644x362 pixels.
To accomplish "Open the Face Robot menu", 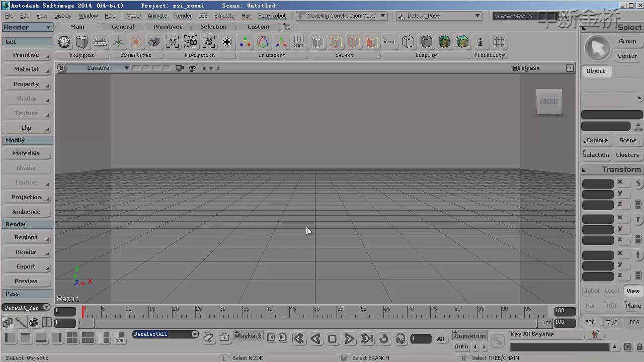I will [272, 16].
